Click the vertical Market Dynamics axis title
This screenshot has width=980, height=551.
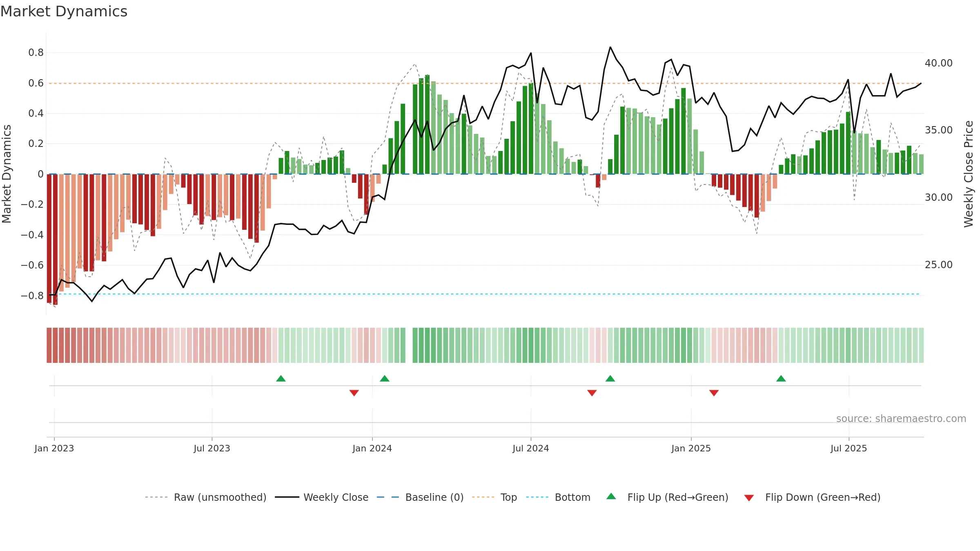pyautogui.click(x=7, y=174)
